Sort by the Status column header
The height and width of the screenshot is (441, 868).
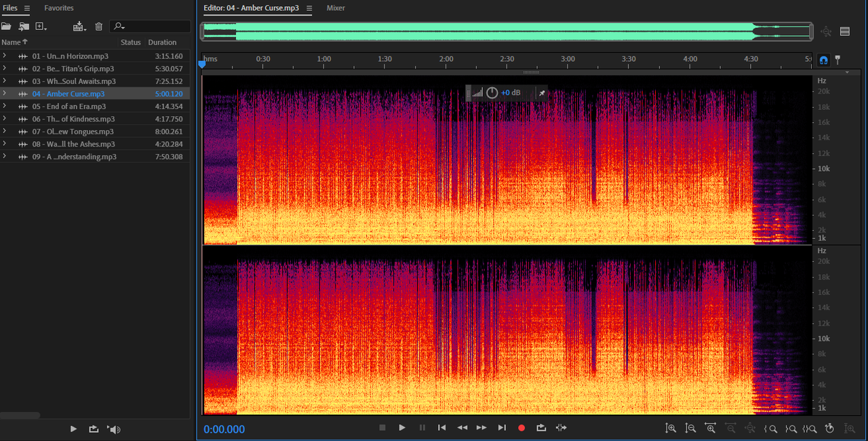(131, 42)
